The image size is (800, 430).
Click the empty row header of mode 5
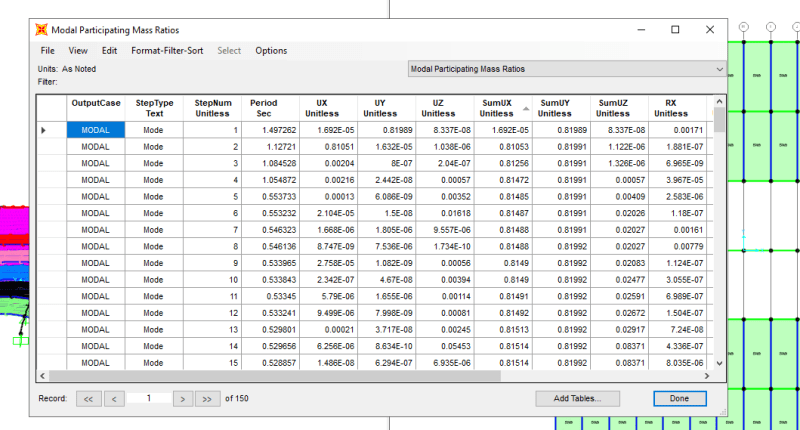pyautogui.click(x=52, y=197)
